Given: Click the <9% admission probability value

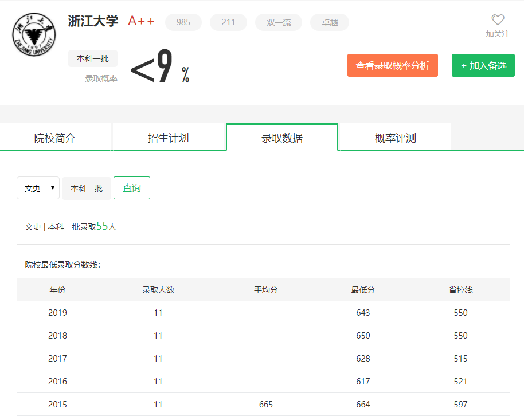Looking at the screenshot, I should coord(160,66).
